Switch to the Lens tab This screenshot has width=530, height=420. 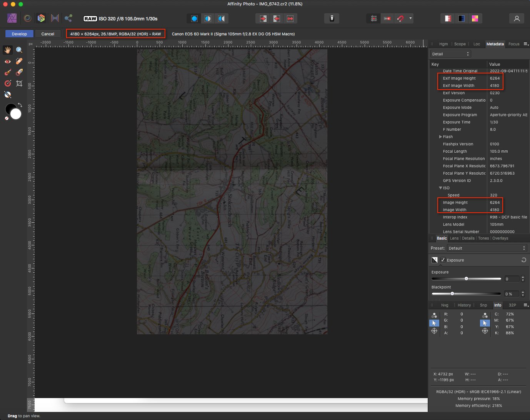[454, 238]
